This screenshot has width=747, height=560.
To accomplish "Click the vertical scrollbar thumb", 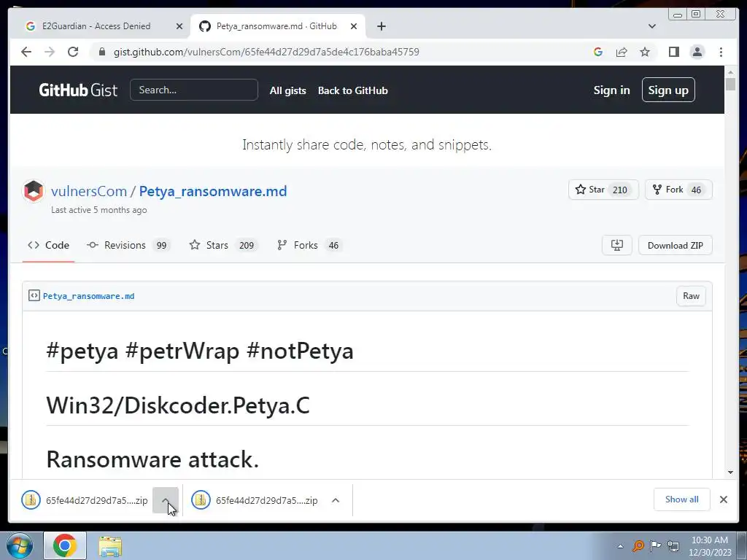I will pos(730,85).
